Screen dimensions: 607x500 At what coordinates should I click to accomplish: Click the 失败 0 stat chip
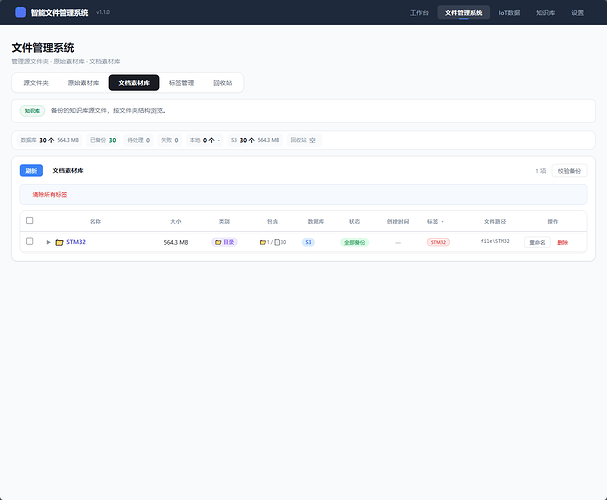point(170,140)
